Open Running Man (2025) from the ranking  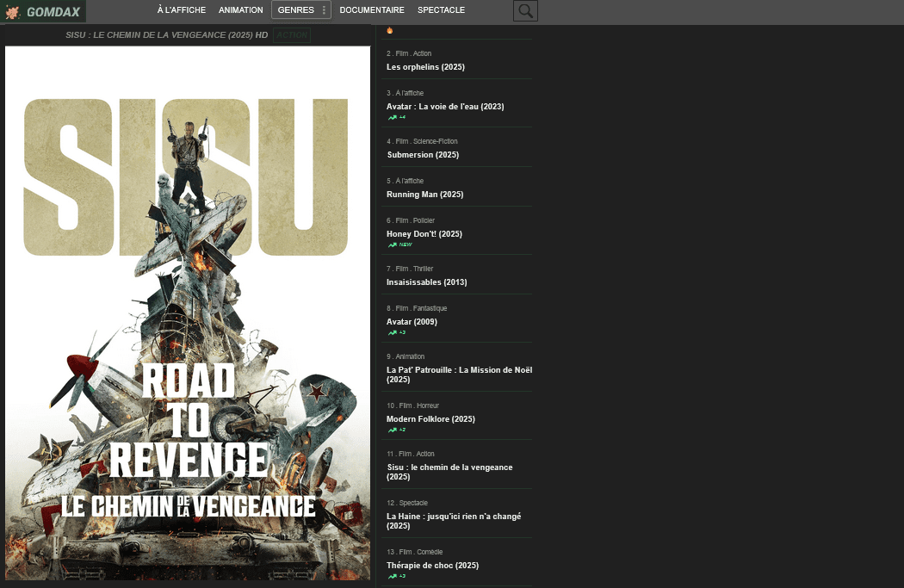pos(424,195)
